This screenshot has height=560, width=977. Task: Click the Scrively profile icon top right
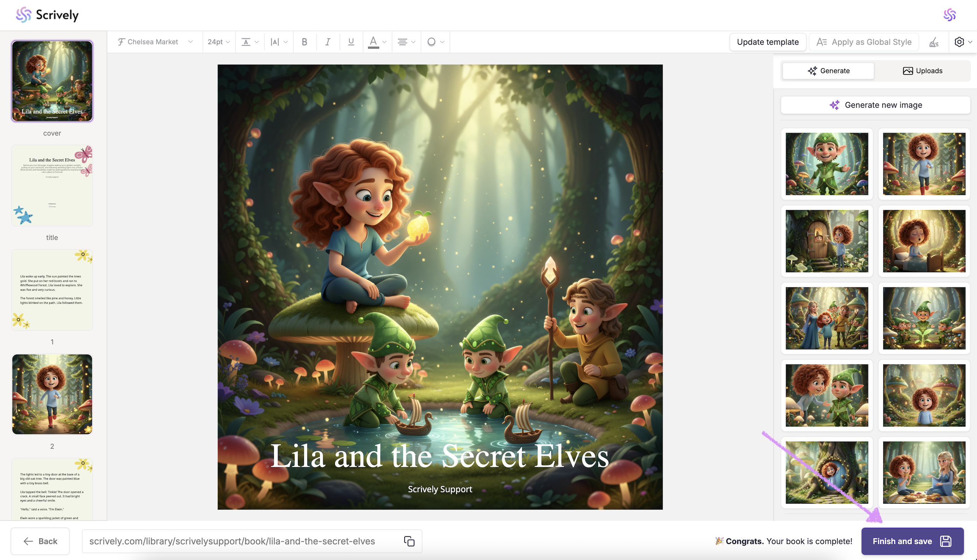[x=949, y=15]
